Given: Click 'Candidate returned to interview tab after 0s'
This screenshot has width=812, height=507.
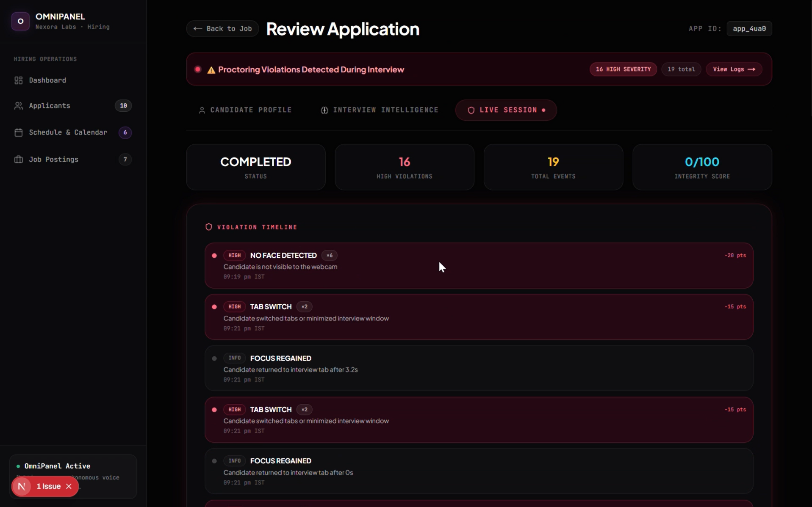Looking at the screenshot, I should pyautogui.click(x=288, y=473).
